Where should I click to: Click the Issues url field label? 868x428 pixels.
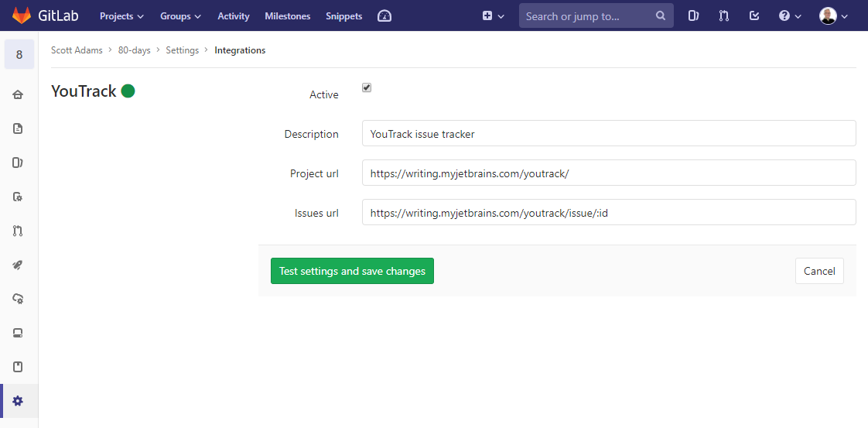316,213
